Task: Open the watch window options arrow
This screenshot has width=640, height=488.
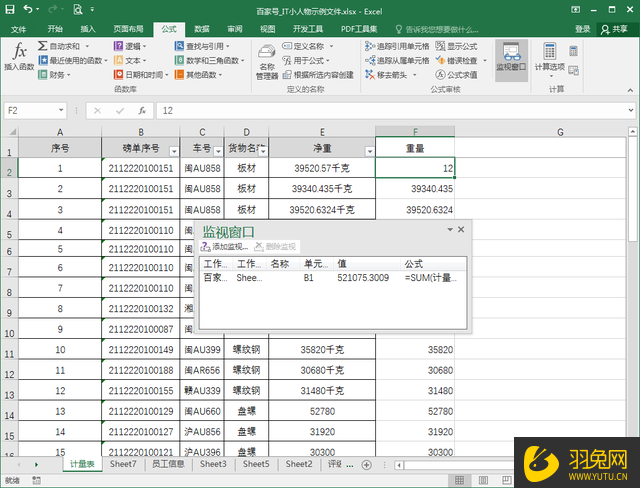Action: coord(450,230)
